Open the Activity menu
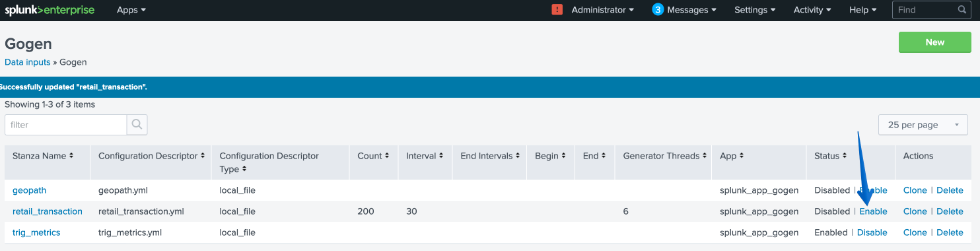 [x=812, y=10]
